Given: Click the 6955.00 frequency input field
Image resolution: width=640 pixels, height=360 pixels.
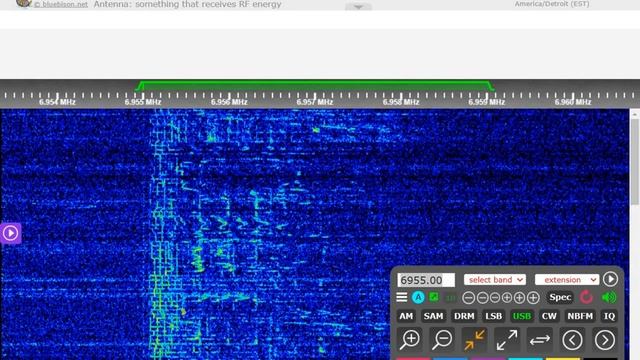Looking at the screenshot, I should click(x=426, y=280).
